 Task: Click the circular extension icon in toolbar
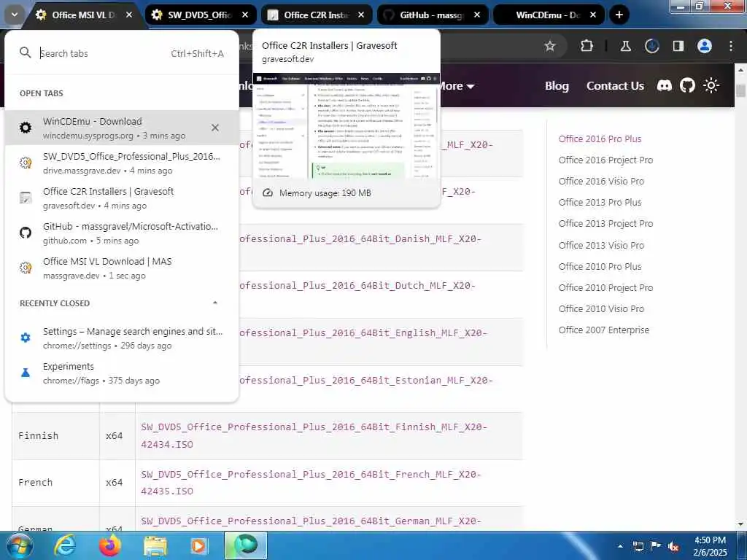pos(651,46)
